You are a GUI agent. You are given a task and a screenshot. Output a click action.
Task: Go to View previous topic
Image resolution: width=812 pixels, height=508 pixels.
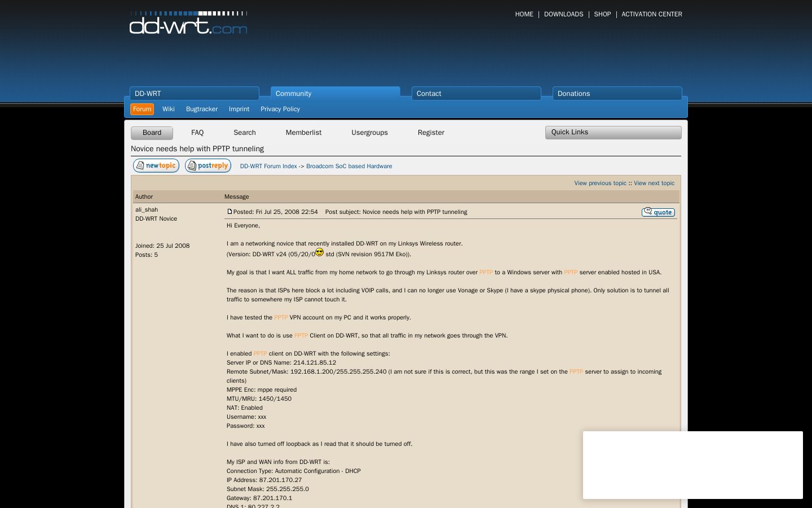600,183
